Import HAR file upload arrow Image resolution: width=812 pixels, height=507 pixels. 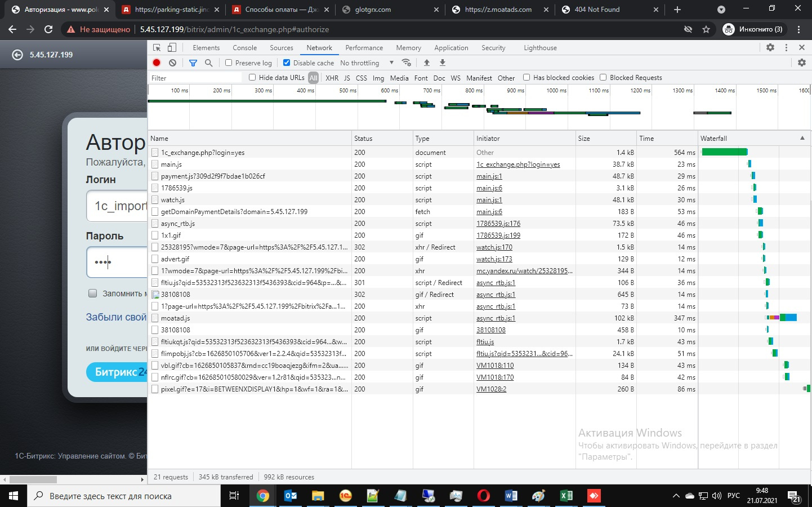click(427, 63)
